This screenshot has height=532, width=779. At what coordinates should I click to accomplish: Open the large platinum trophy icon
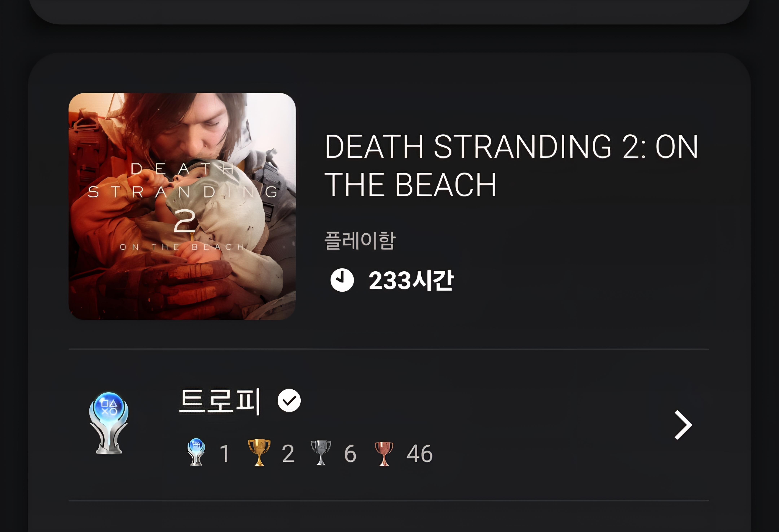[109, 423]
